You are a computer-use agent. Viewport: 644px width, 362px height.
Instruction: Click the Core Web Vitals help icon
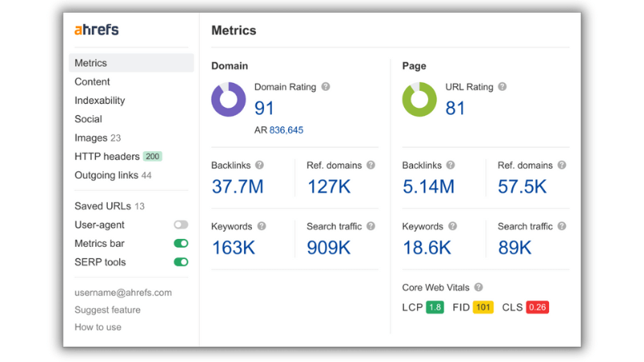tap(478, 287)
